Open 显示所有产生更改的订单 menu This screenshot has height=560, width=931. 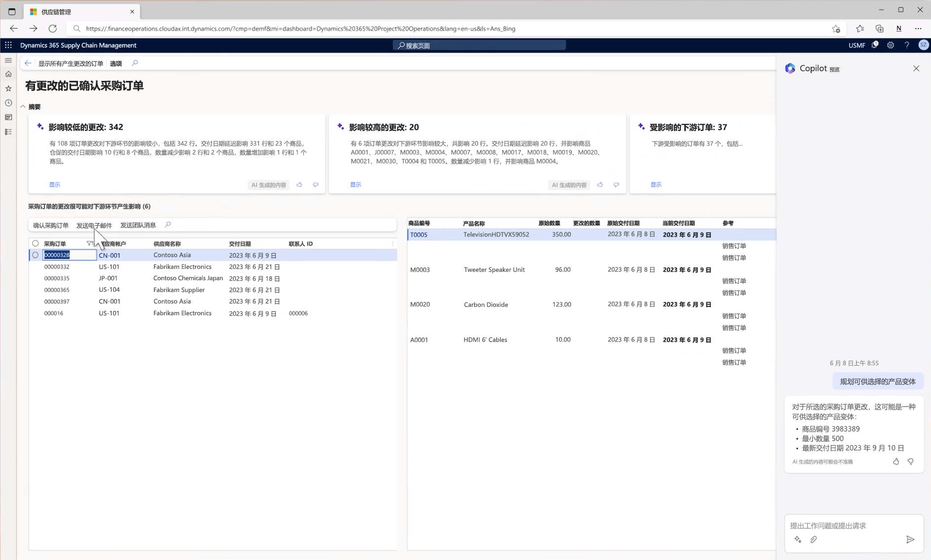[x=71, y=63]
